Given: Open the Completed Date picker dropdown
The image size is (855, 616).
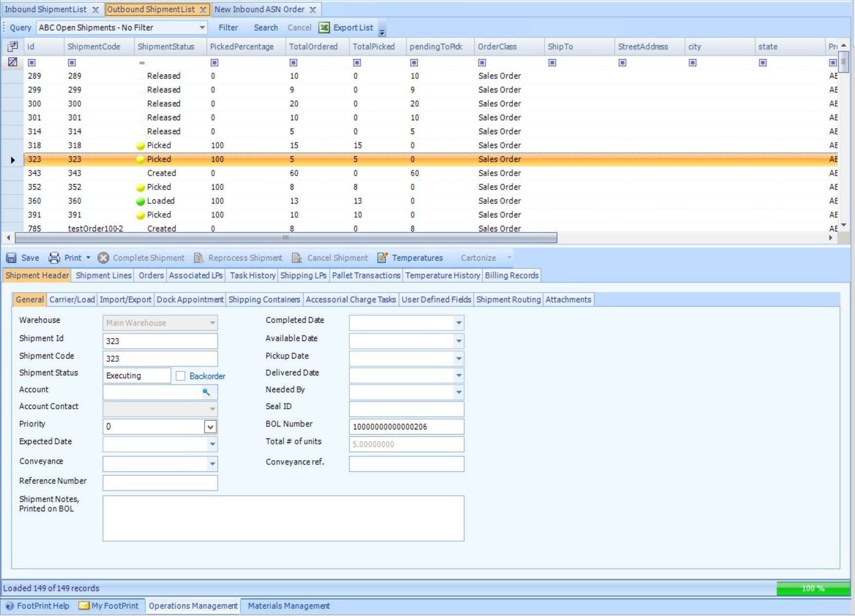Looking at the screenshot, I should pyautogui.click(x=458, y=323).
